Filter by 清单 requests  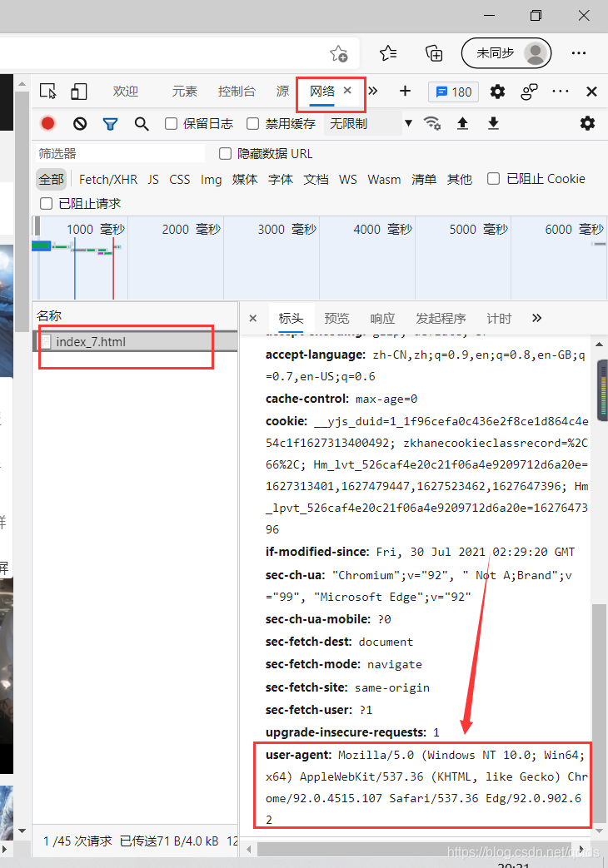point(424,180)
